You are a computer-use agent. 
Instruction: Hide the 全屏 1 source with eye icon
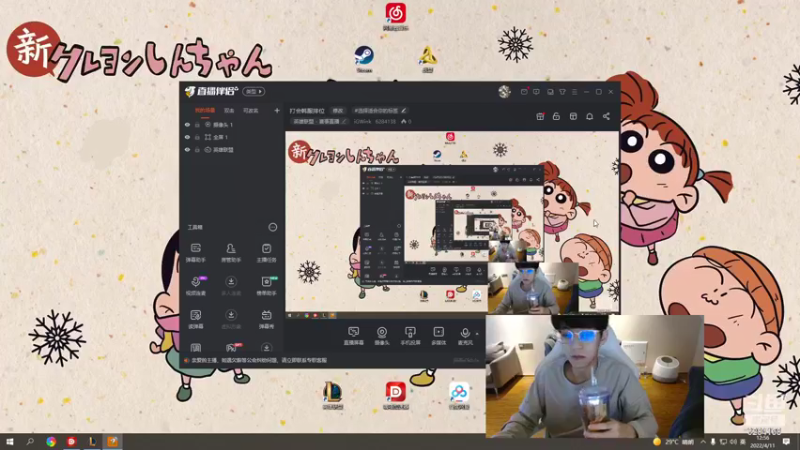[187, 137]
